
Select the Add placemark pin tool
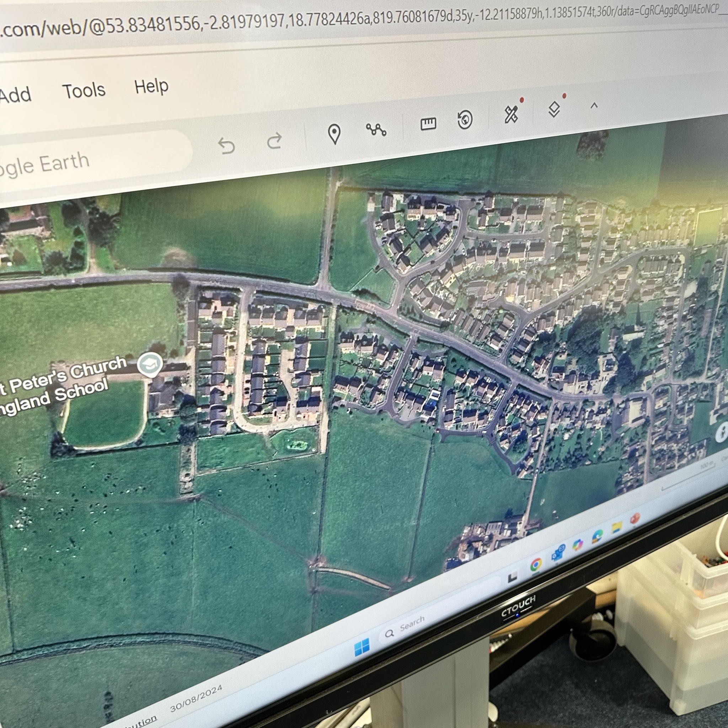click(334, 134)
